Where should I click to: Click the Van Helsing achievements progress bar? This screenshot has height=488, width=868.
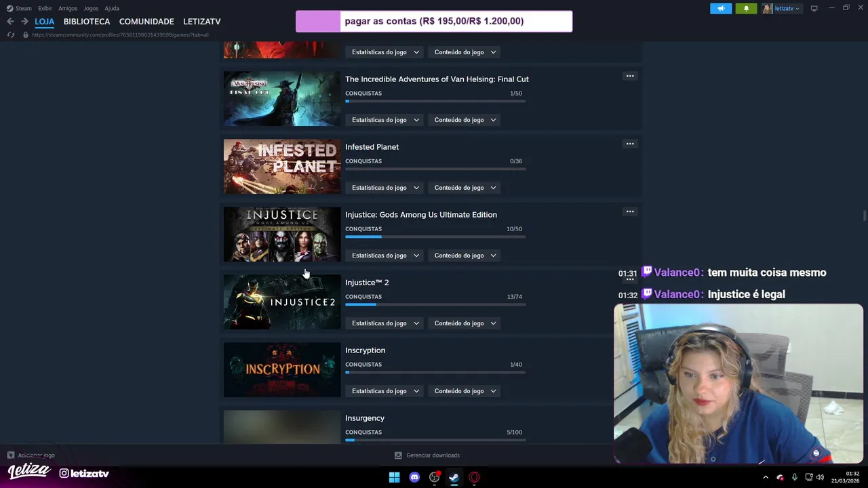point(435,101)
